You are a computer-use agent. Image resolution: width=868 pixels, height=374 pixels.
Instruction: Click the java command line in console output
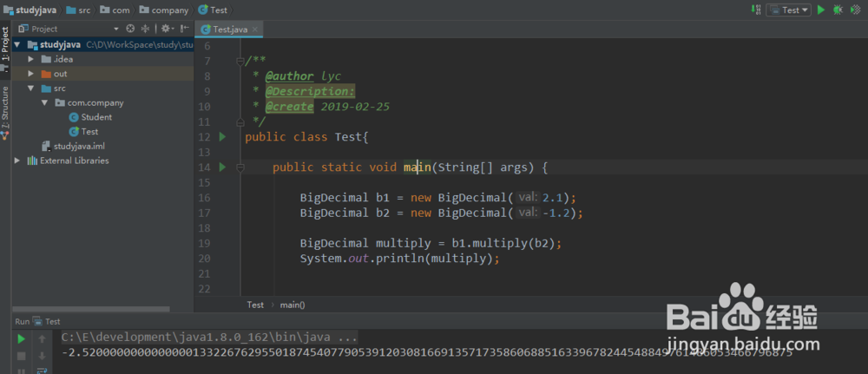click(209, 337)
